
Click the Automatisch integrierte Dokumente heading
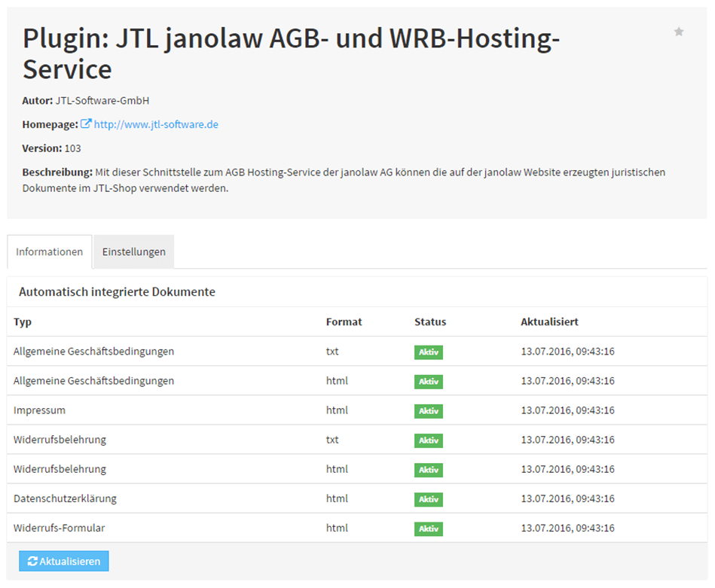(x=117, y=291)
